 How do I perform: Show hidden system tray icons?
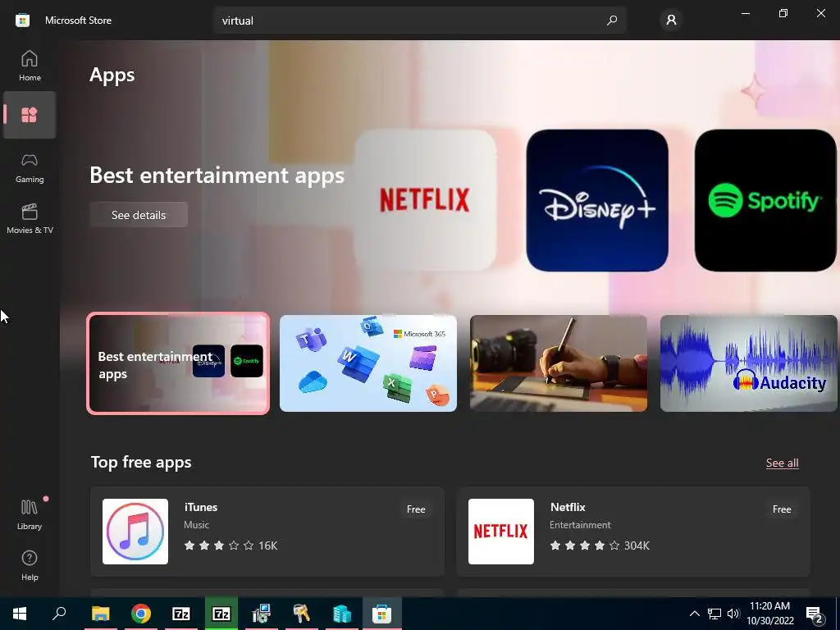pos(694,614)
